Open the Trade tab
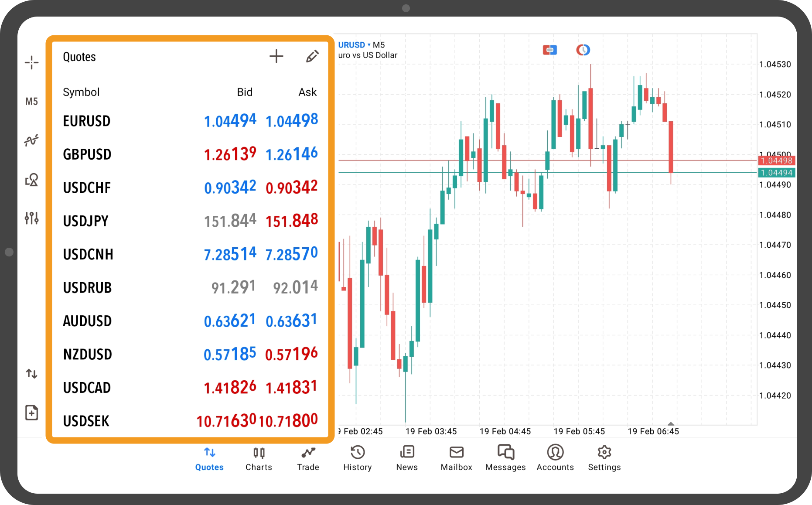The height and width of the screenshot is (505, 812). (308, 458)
